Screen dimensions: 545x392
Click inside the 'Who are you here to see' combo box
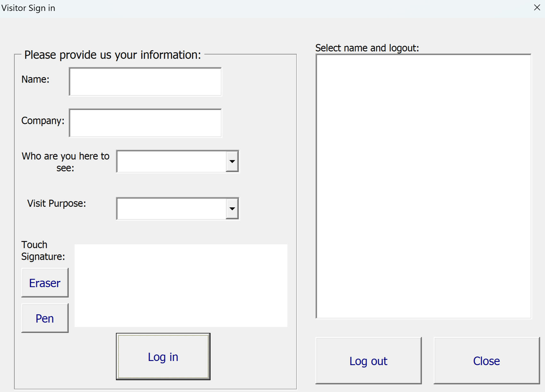pos(171,161)
